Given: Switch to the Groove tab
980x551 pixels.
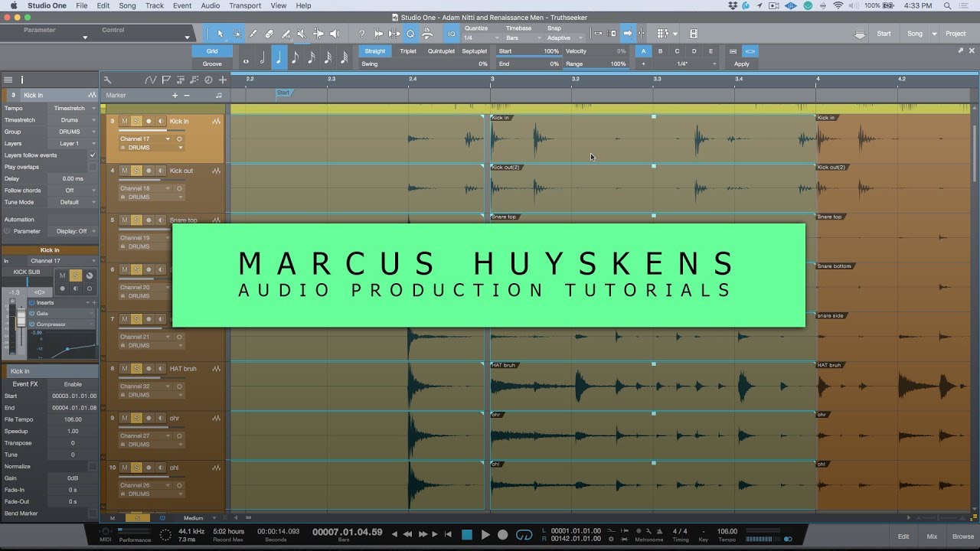Looking at the screenshot, I should pos(212,64).
